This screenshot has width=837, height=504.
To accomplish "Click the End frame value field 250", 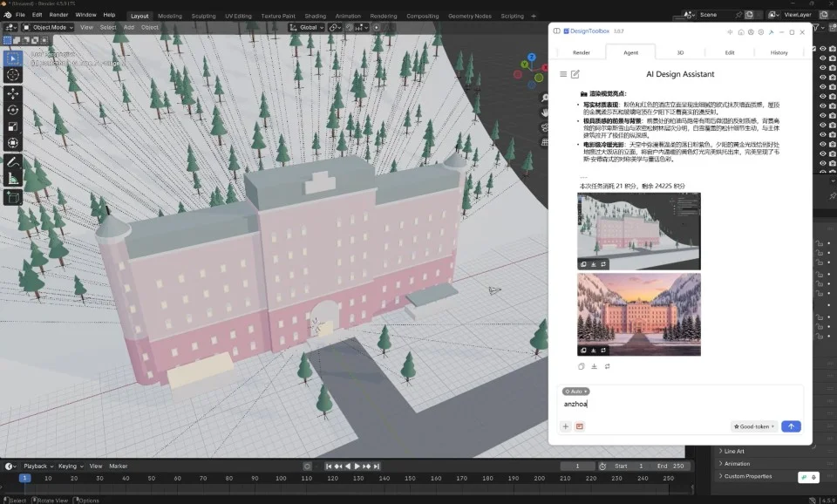I will (670, 467).
